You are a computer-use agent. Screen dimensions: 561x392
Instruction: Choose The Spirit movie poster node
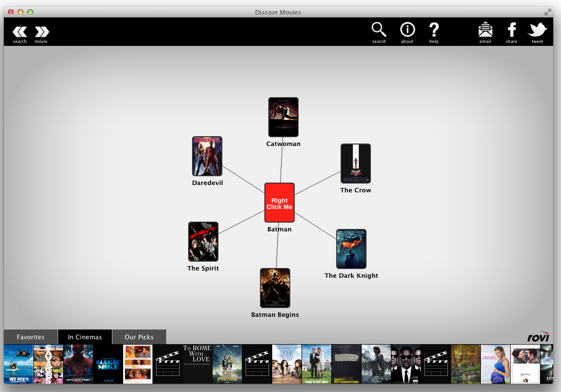pos(203,242)
